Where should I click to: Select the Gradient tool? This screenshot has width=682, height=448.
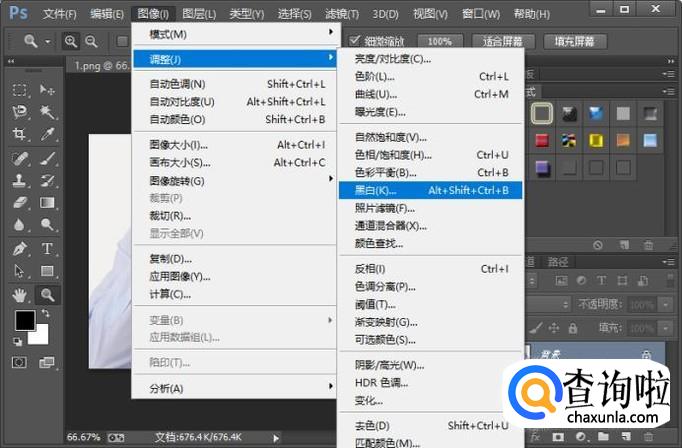coord(47,203)
